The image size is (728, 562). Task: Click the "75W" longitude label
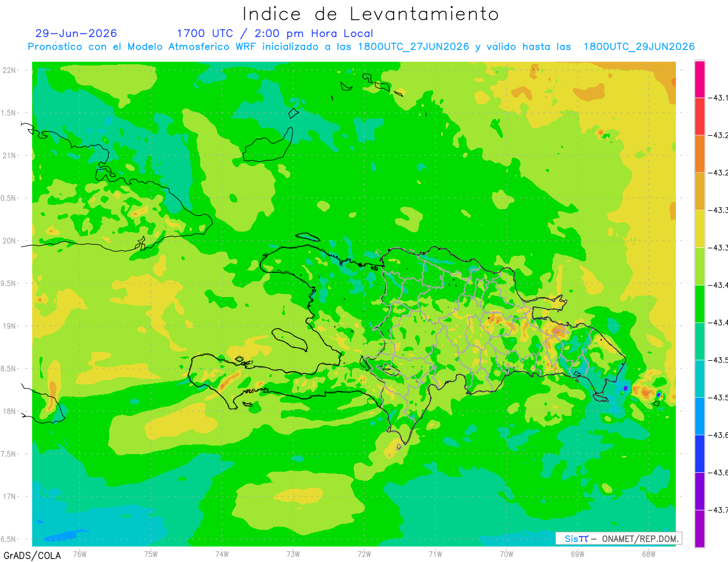(x=151, y=554)
